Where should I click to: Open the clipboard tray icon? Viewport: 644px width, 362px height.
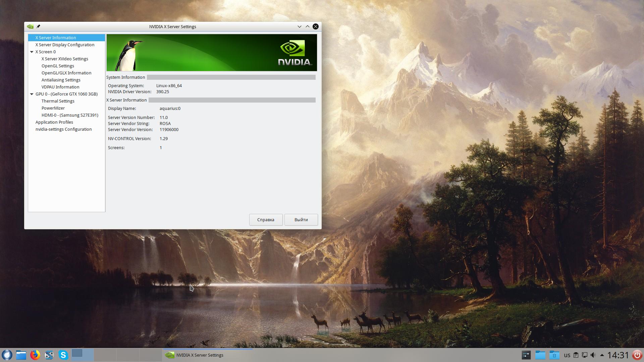(576, 355)
